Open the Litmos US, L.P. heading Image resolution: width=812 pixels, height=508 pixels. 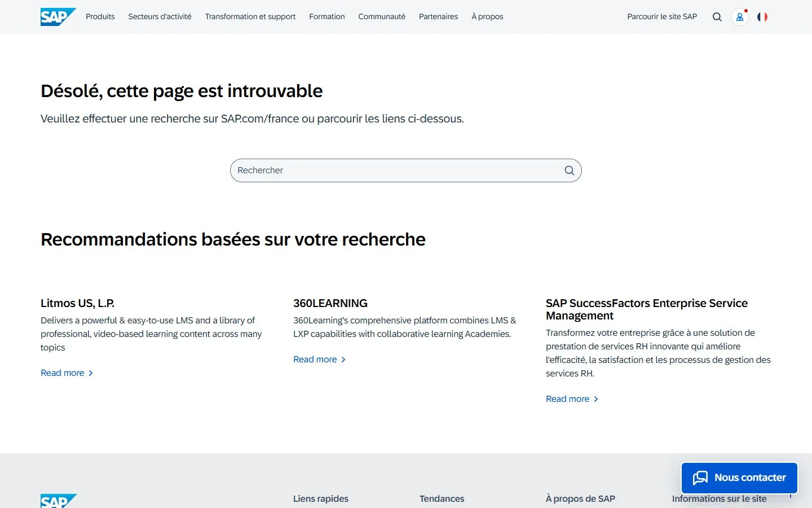tap(78, 303)
